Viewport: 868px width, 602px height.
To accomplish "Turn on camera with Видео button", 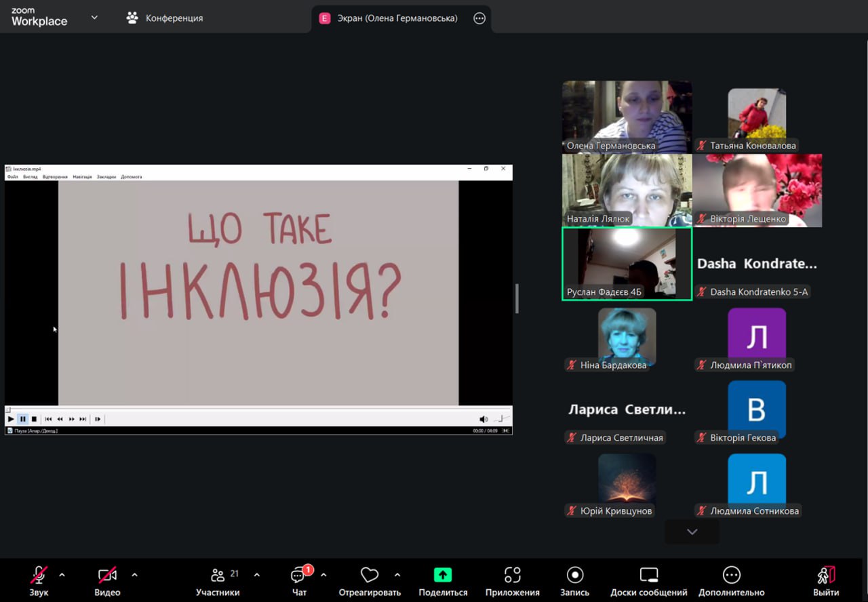I will click(107, 576).
